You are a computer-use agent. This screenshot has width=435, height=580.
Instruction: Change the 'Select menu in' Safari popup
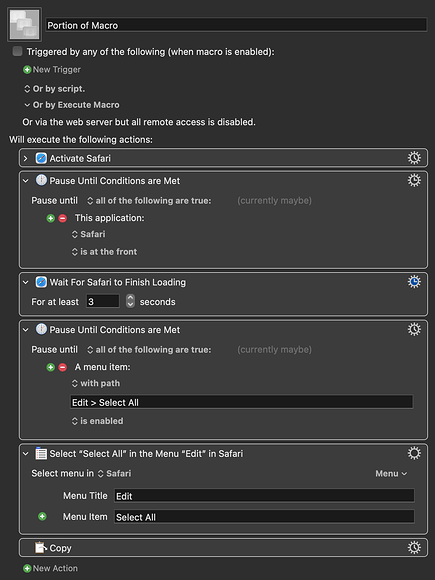point(114,473)
